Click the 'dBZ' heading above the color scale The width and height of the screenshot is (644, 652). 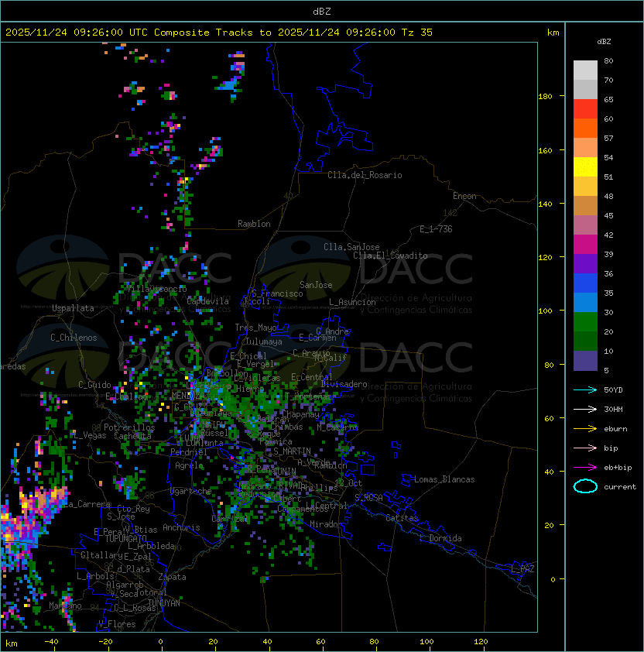click(604, 42)
